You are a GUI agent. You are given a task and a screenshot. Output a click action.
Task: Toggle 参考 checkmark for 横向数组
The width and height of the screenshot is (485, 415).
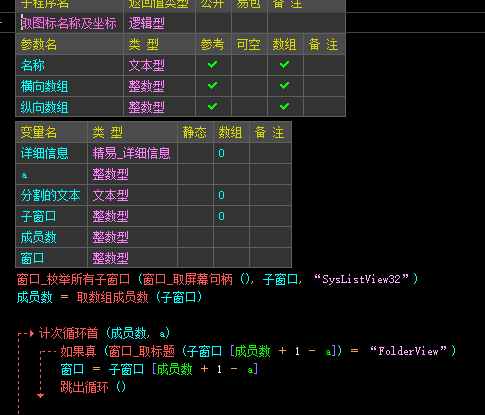pos(212,86)
